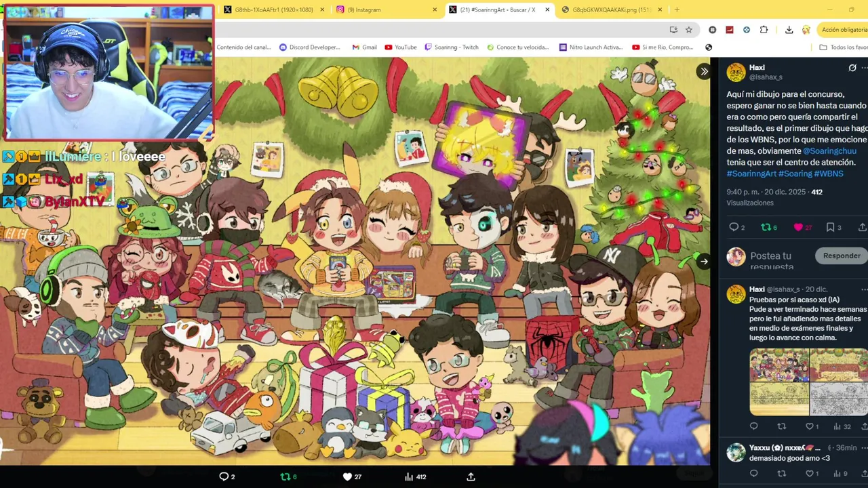The width and height of the screenshot is (868, 488).
Task: Click the blue round extension icon
Action: point(746,30)
